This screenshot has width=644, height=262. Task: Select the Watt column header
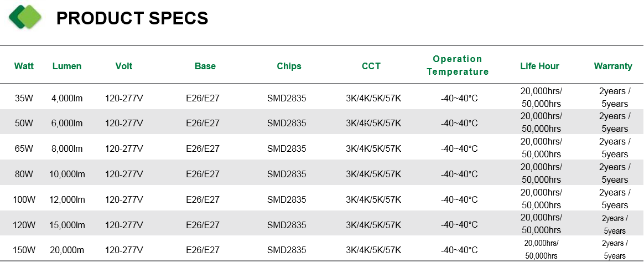click(x=24, y=66)
